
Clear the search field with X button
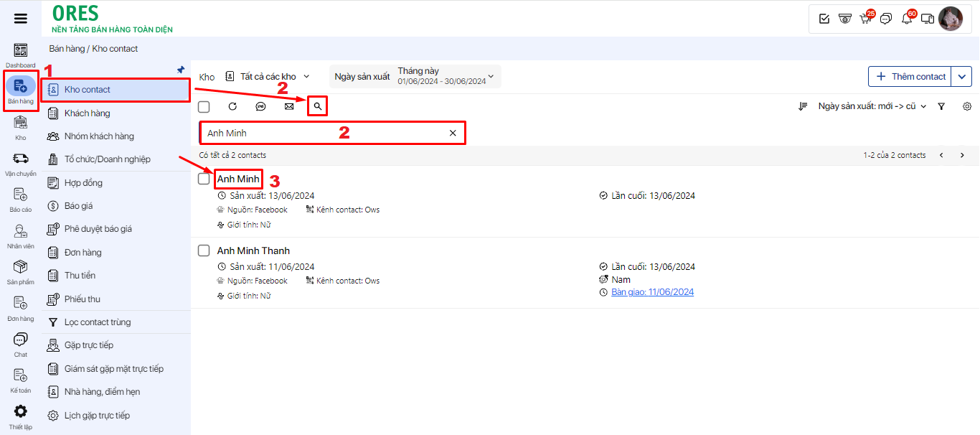(453, 133)
